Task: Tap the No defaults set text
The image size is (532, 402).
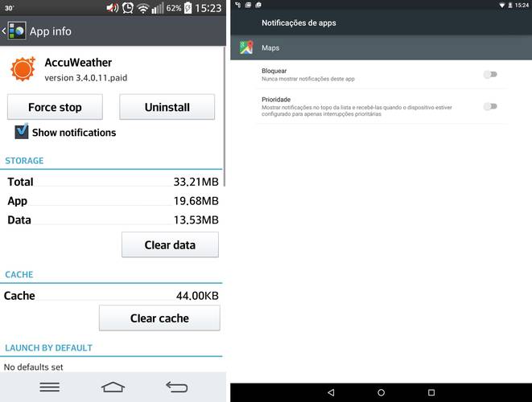Action: pos(33,367)
